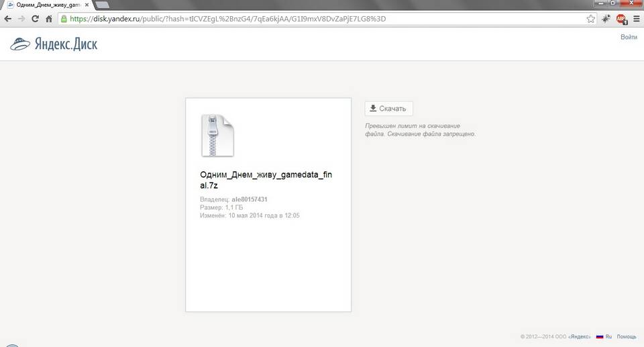Reload the page with the refresh icon
The width and height of the screenshot is (644, 347).
pyautogui.click(x=36, y=19)
